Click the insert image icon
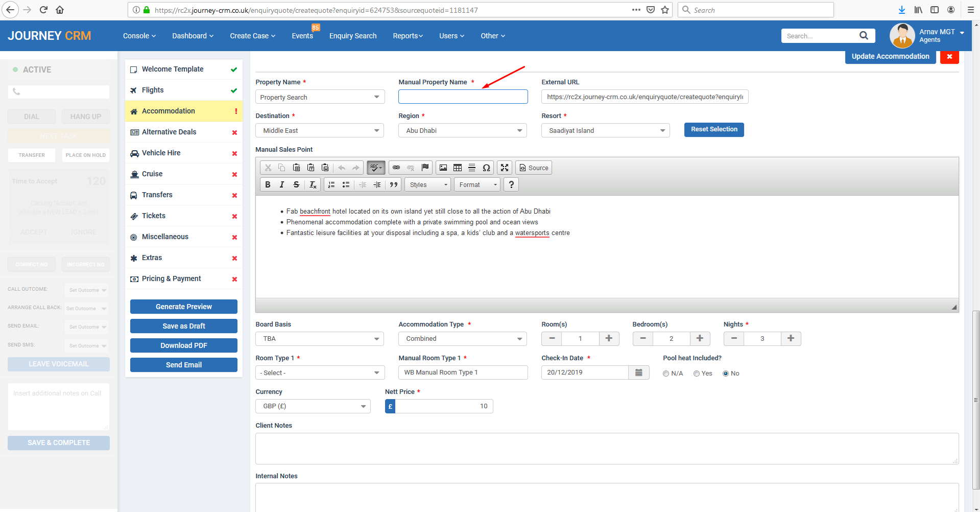Viewport: 980px width, 512px height. (x=443, y=168)
